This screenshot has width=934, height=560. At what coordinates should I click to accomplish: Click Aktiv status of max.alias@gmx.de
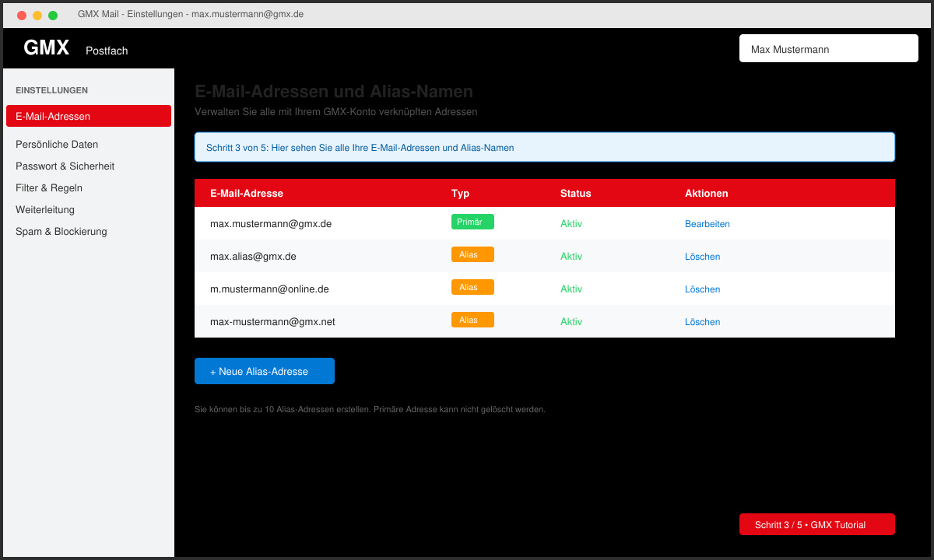(571, 257)
